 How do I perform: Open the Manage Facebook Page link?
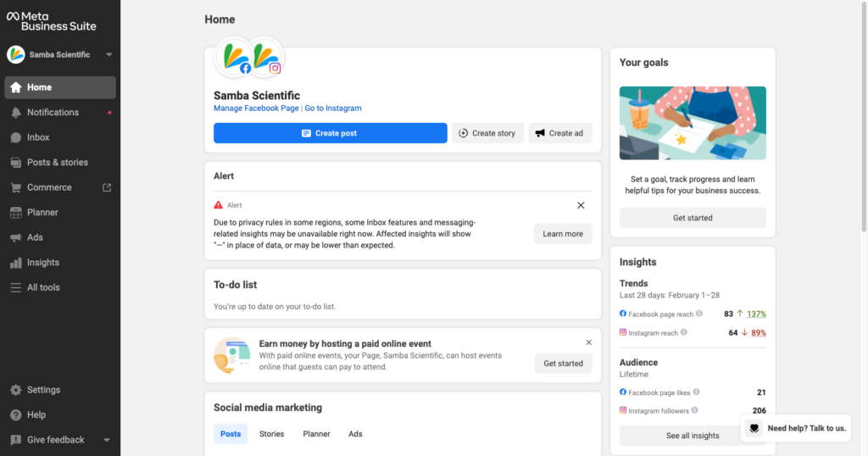pyautogui.click(x=256, y=108)
